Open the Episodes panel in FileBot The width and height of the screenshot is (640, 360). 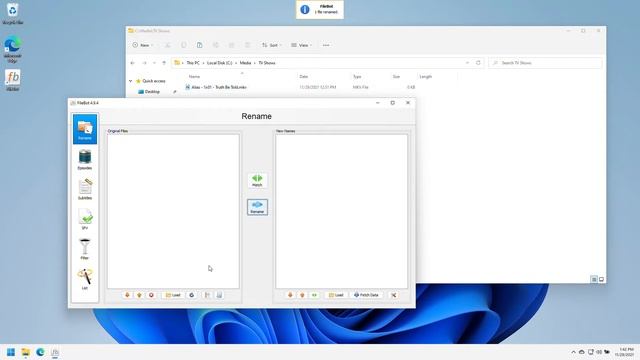tap(85, 160)
